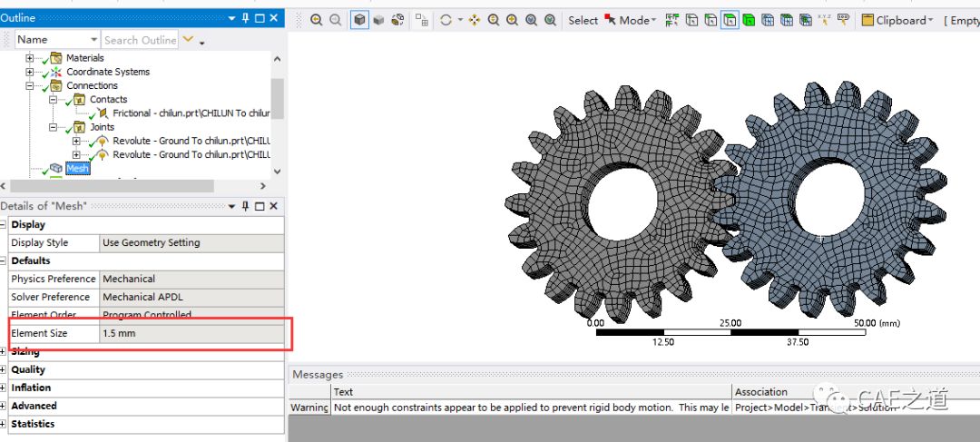Click the Smart Select filter icon
980x442 pixels.
coord(671,20)
